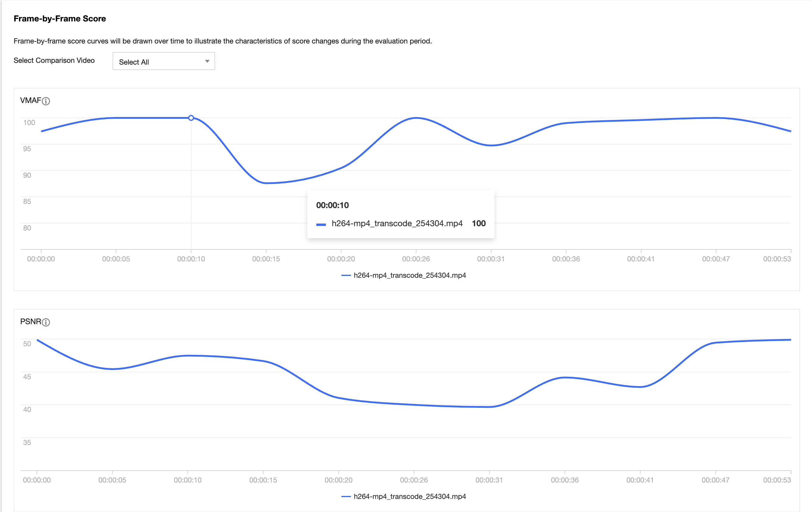Click the 00:00:31 tick on PSNR axis
This screenshot has width=812, height=512.
(x=489, y=480)
